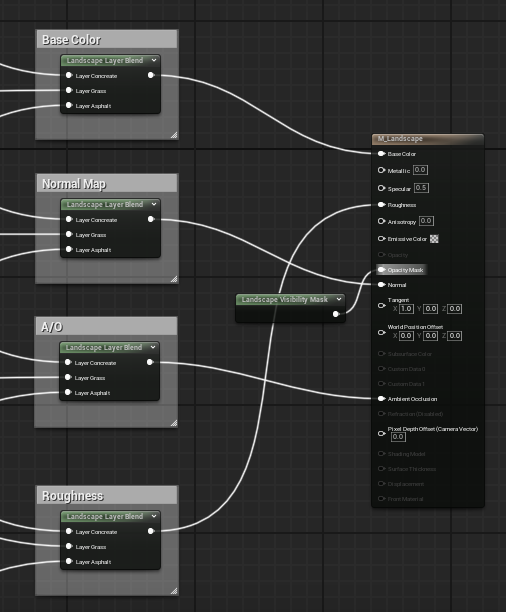Select the M_Landscape node title bar
The width and height of the screenshot is (506, 612).
coord(428,139)
